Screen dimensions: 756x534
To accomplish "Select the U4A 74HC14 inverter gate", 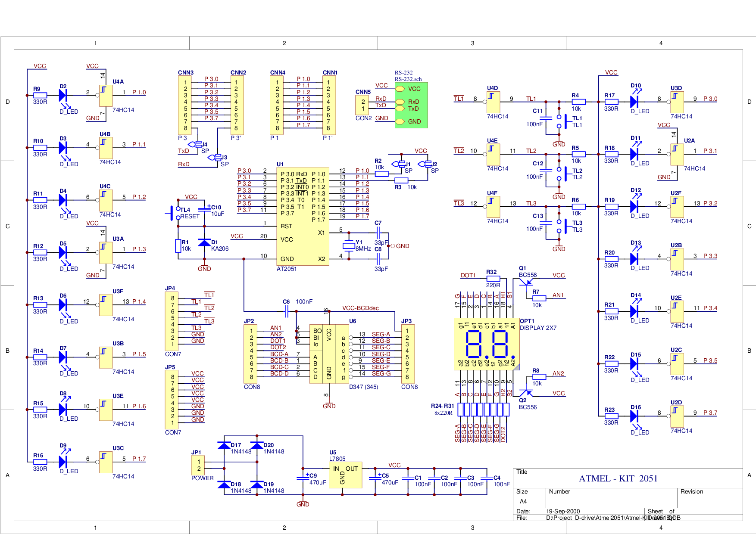I will tap(106, 95).
